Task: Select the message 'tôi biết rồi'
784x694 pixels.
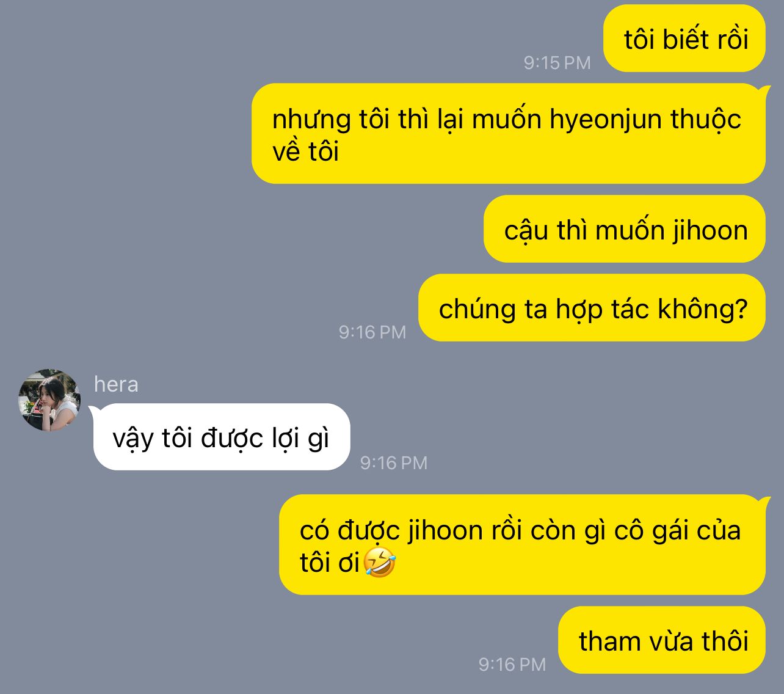Action: (684, 38)
